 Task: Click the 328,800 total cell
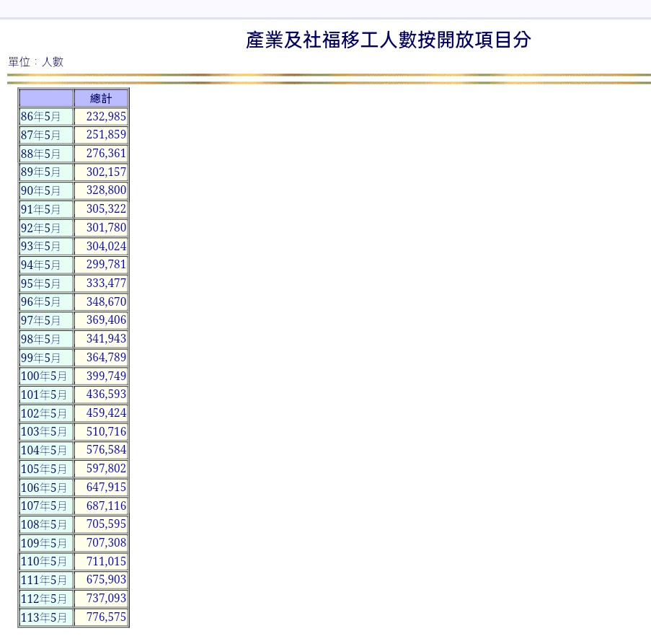click(x=105, y=190)
